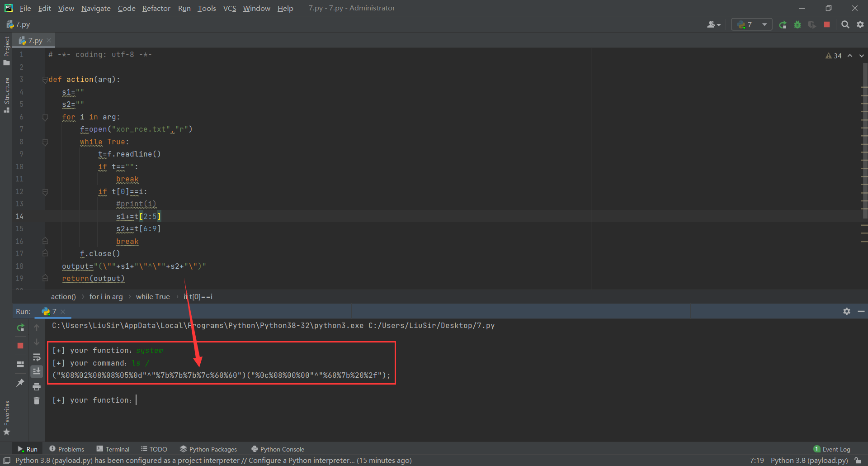
Task: Close the 7.py editor tab
Action: [x=49, y=40]
